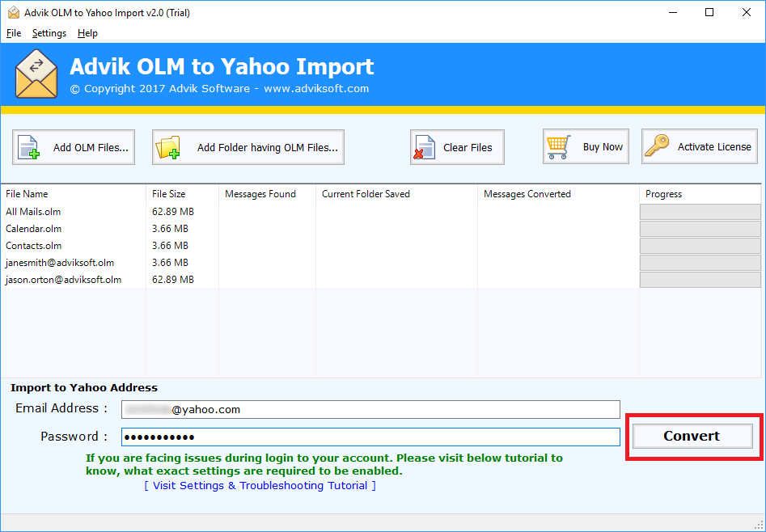Click the Progress column header
Image resolution: width=766 pixels, height=532 pixels.
700,194
